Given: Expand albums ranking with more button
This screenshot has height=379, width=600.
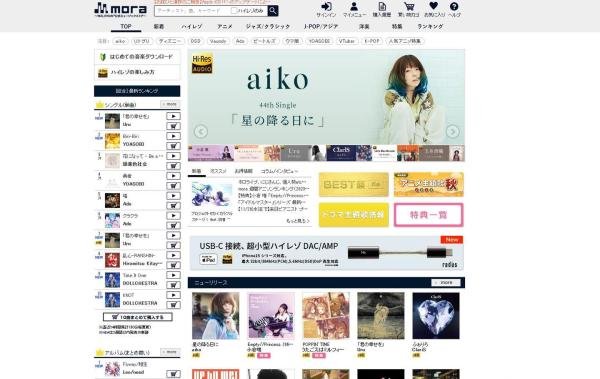Looking at the screenshot, I should [x=170, y=352].
